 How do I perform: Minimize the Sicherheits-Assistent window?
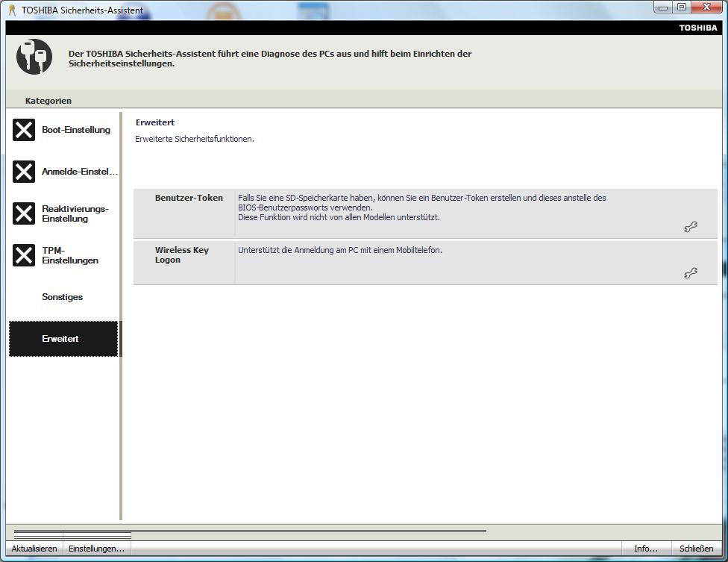click(663, 7)
